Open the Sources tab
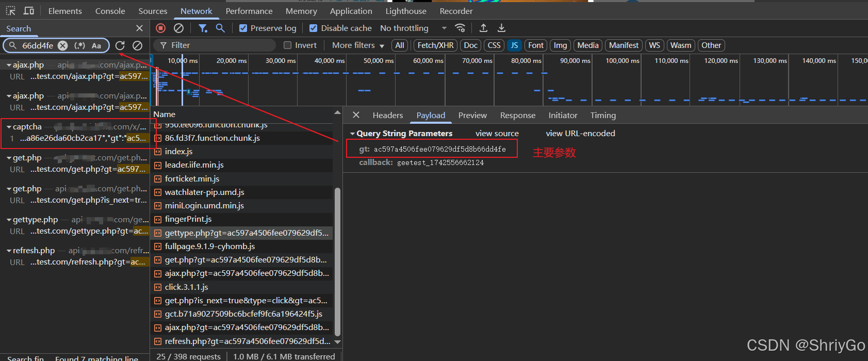The width and height of the screenshot is (868, 361). tap(153, 11)
